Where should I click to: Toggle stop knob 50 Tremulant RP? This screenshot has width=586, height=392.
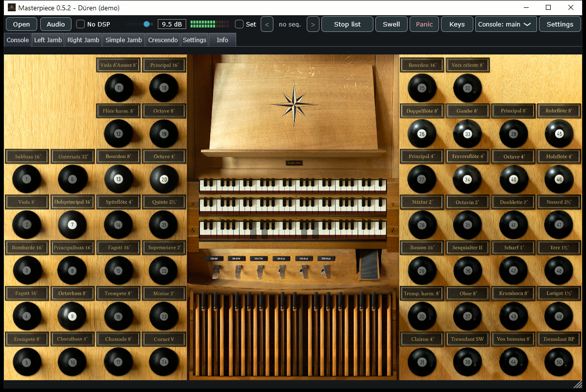[x=559, y=362]
